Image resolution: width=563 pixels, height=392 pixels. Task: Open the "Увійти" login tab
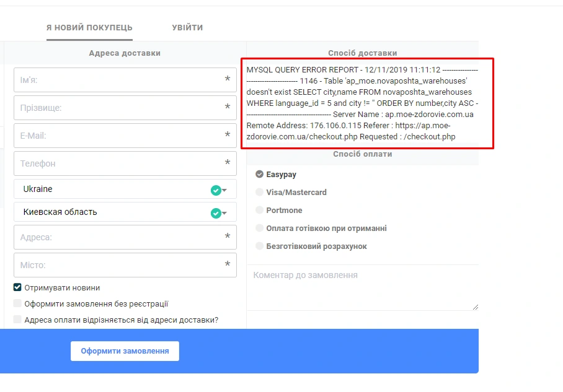[187, 28]
